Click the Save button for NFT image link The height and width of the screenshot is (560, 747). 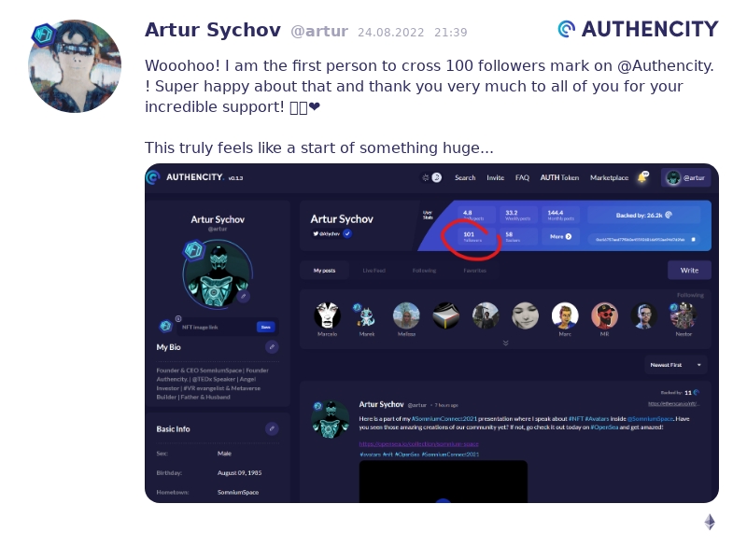click(266, 327)
